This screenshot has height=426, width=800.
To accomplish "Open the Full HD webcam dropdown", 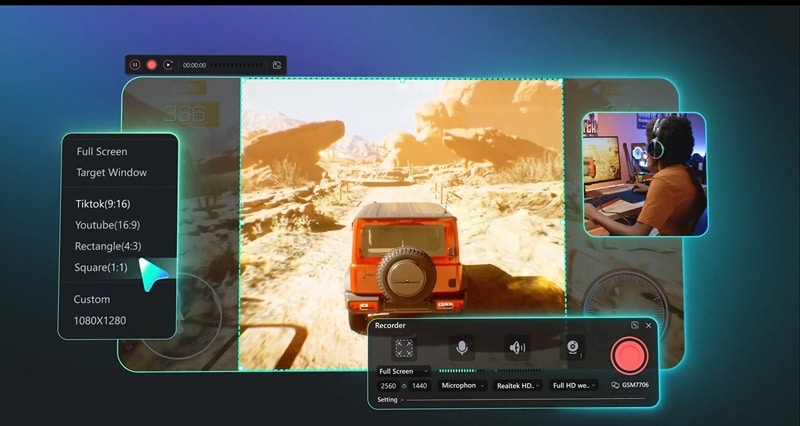I will 573,386.
